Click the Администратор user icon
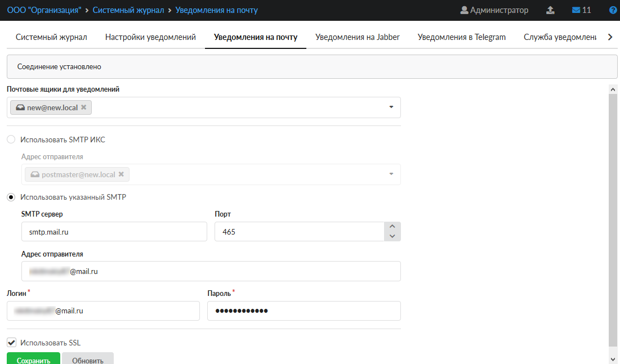This screenshot has height=364, width=620. pyautogui.click(x=464, y=10)
